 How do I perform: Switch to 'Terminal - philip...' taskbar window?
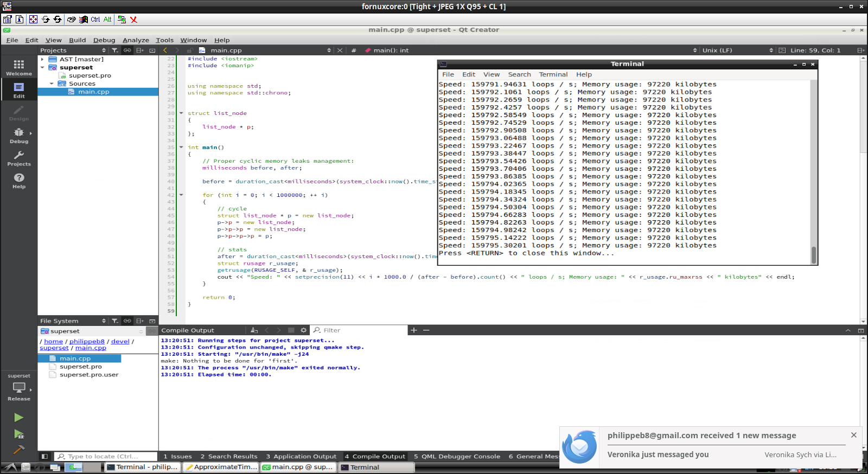click(142, 467)
